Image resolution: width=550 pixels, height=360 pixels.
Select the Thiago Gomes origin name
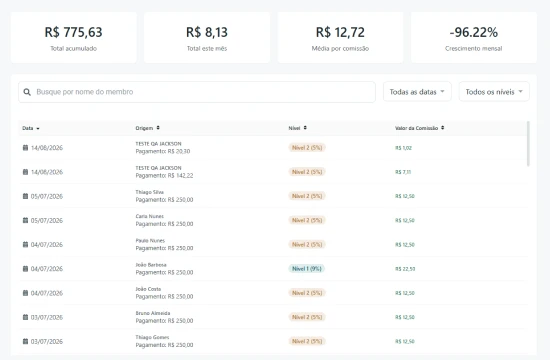click(153, 337)
